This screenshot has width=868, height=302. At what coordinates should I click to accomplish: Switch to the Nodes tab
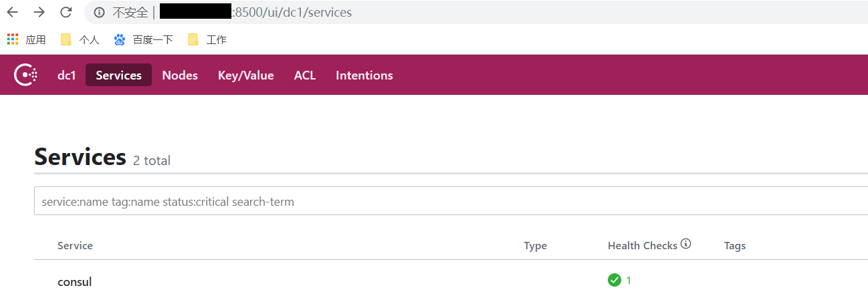(x=180, y=75)
